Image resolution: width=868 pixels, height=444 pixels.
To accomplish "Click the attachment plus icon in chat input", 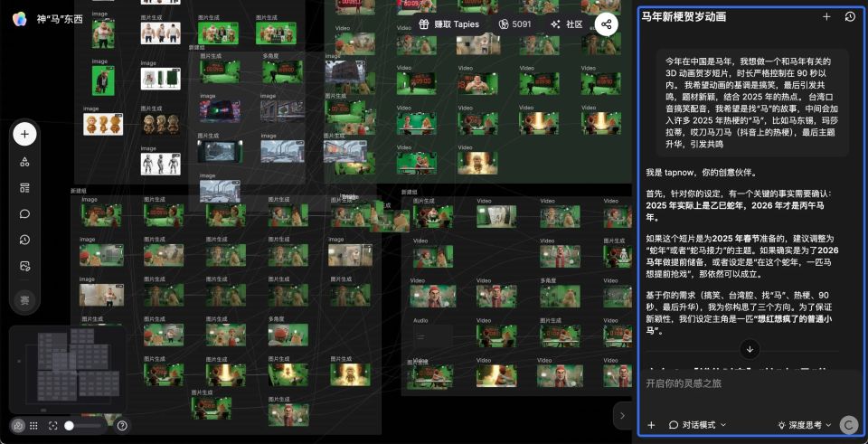I will click(x=651, y=425).
